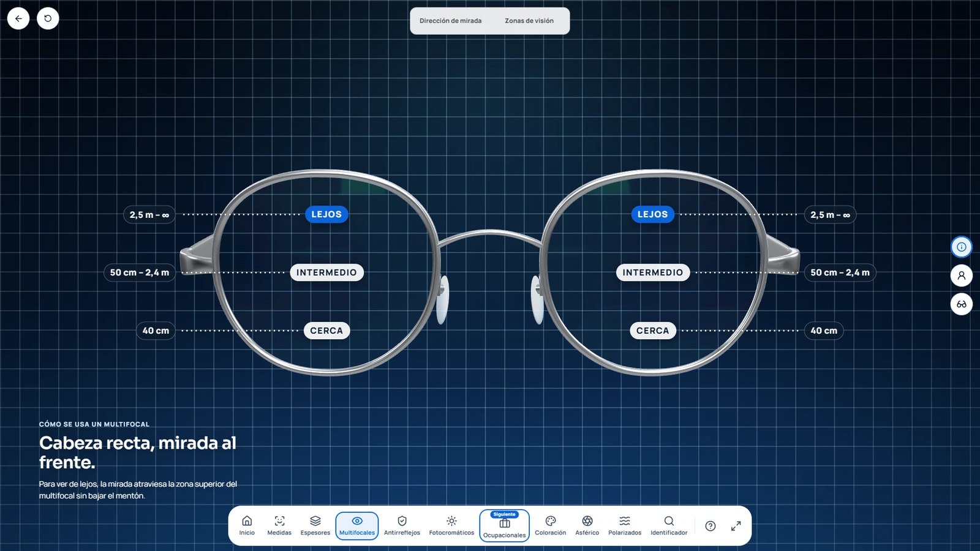This screenshot has height=551, width=980.
Task: Switch to the glasses view button
Action: (962, 304)
